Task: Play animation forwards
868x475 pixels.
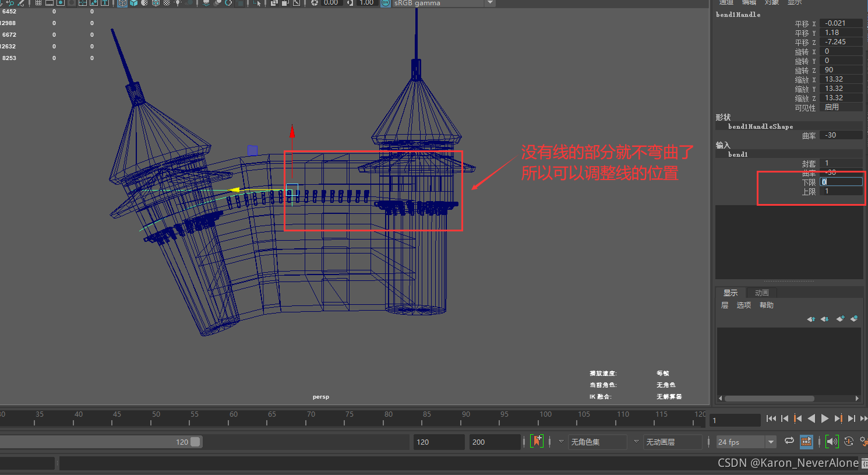Action: pyautogui.click(x=825, y=418)
